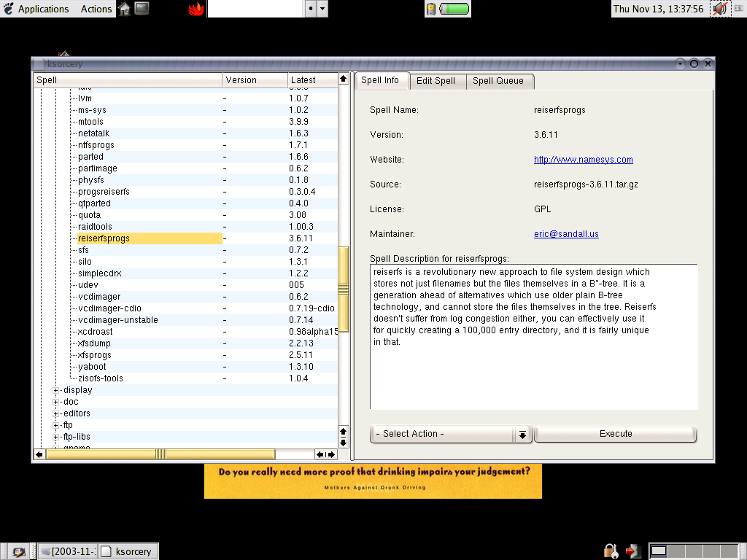Expand the editors category node

click(x=56, y=413)
